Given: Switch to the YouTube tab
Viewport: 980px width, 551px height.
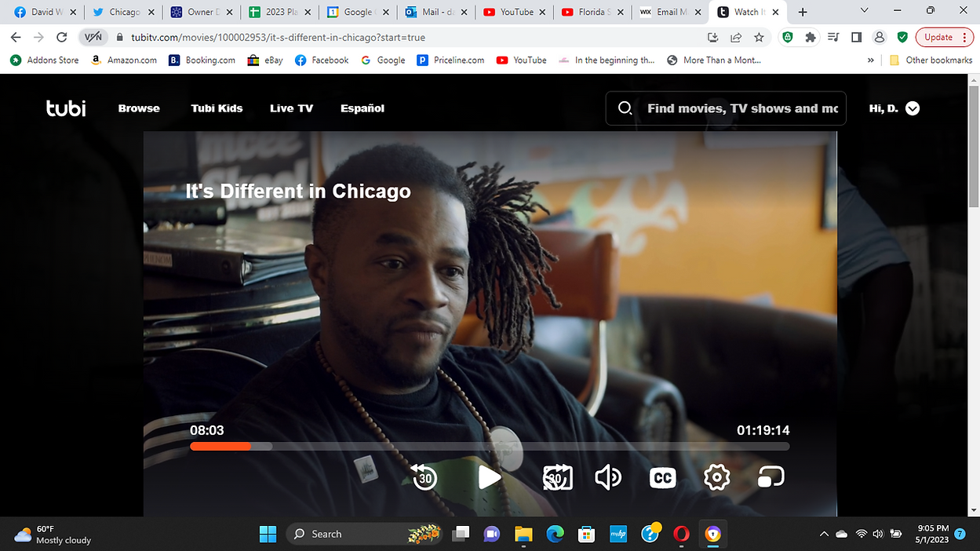Looking at the screenshot, I should coord(514,12).
